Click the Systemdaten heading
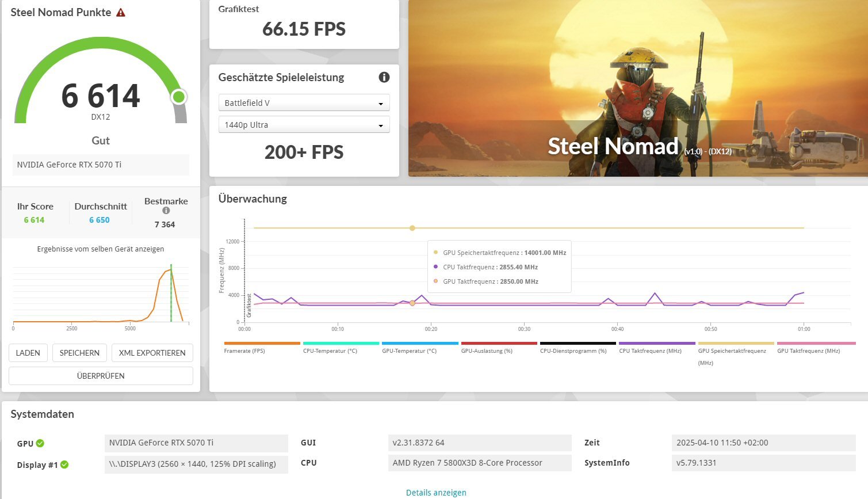The image size is (868, 499). (43, 414)
